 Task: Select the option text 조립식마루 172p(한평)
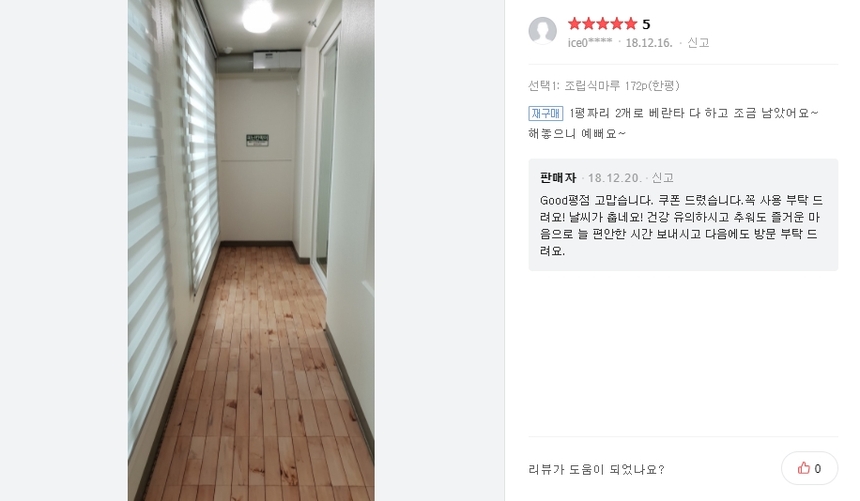[x=622, y=86]
